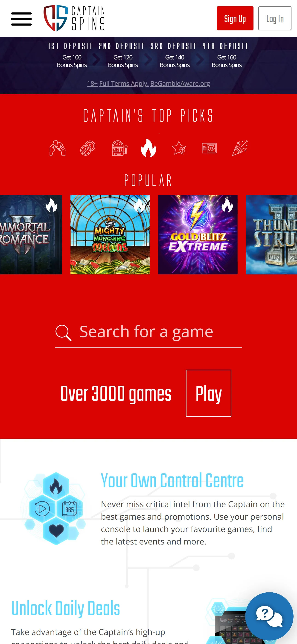The image size is (297, 644).
Task: Open the hamburger navigation menu
Action: (21, 19)
